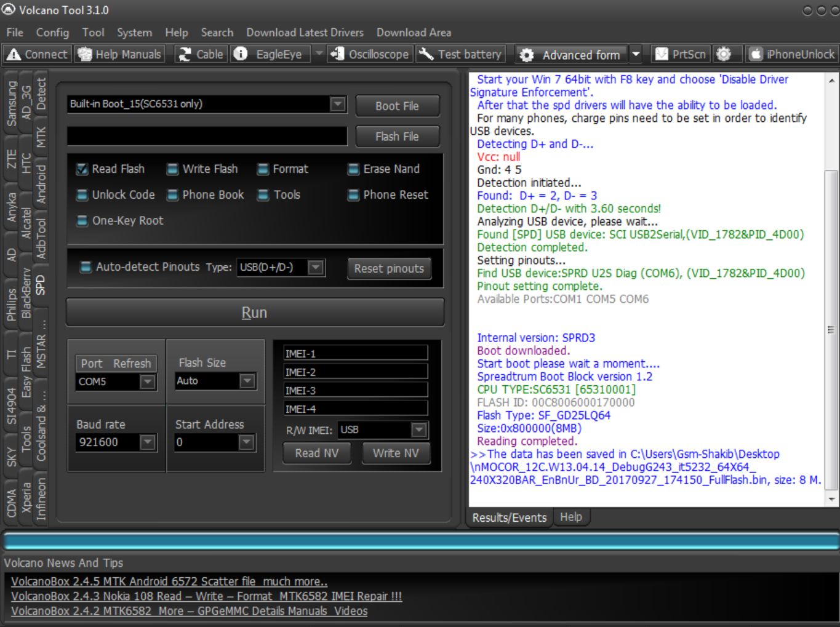Open Help Manuals from the toolbar
Viewport: 840px width, 627px height.
[119, 55]
